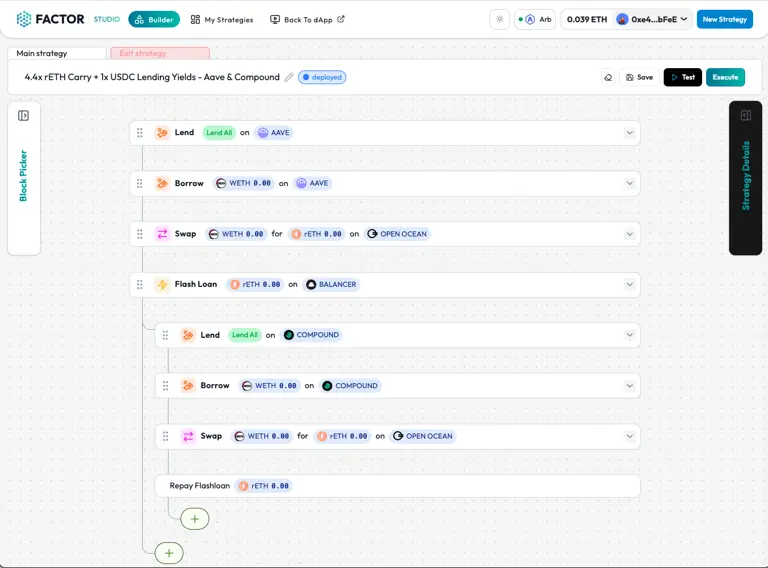Click the BALANCER protocol chip
The width and height of the screenshot is (768, 568).
tap(332, 284)
